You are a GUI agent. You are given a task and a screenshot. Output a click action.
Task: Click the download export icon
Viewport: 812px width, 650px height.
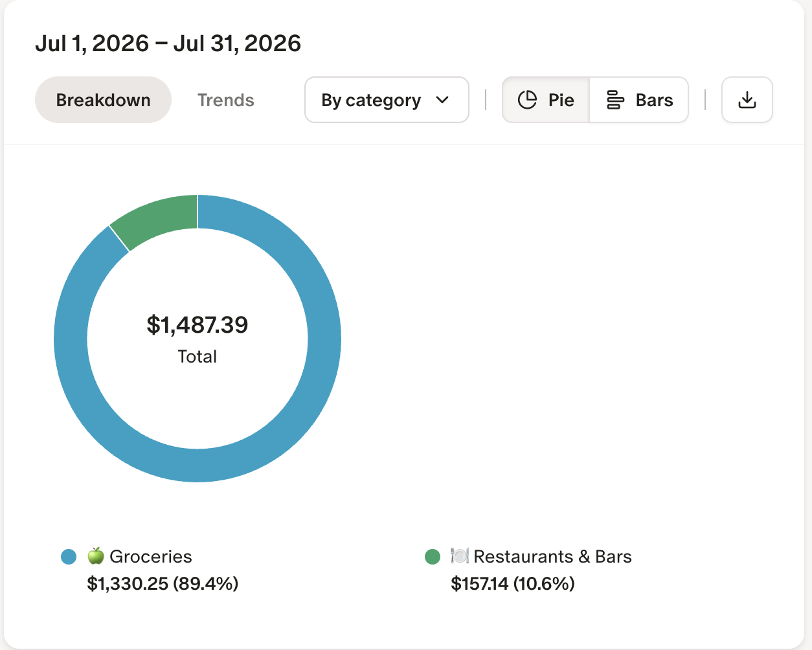coord(747,100)
